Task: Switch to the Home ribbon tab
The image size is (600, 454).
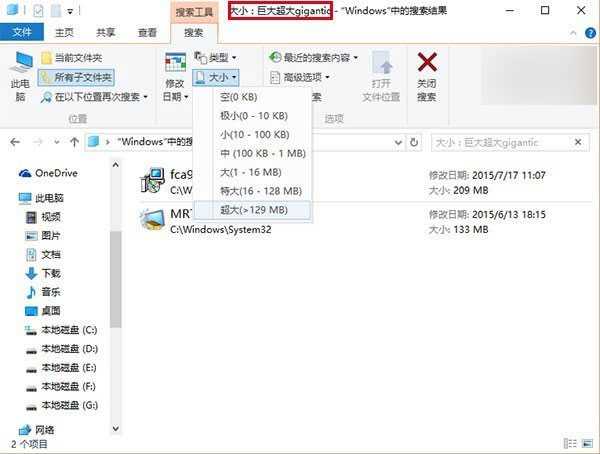Action: pos(64,33)
